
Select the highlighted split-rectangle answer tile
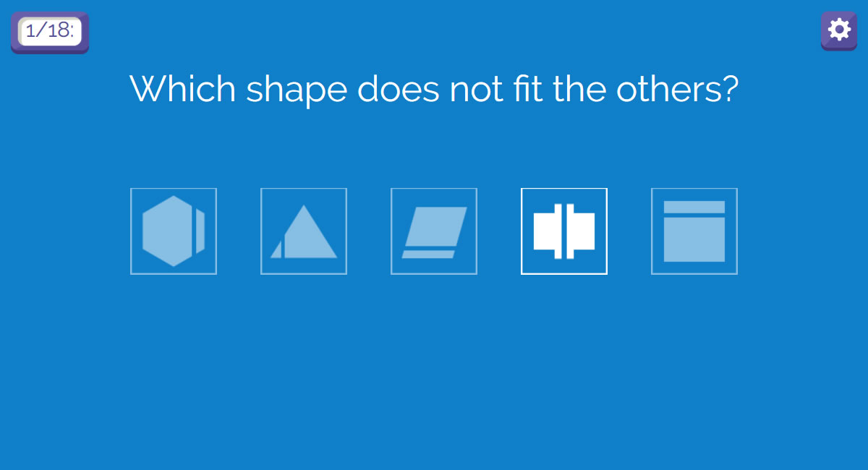(x=564, y=231)
